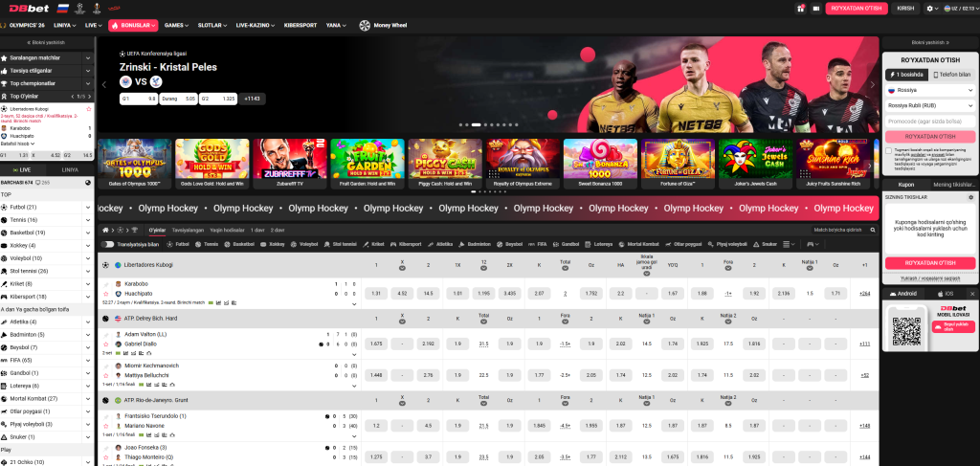
Task: Click the Money Wheel icon
Action: (x=366, y=25)
